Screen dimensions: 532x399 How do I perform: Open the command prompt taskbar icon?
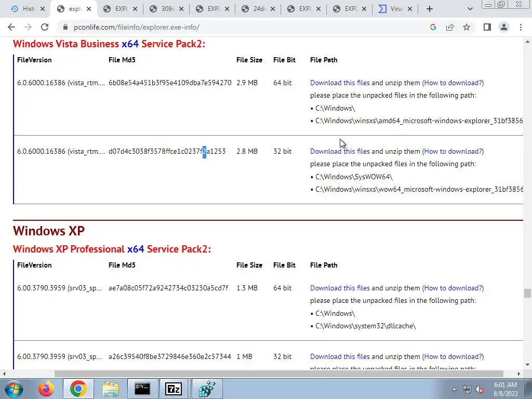[142, 389]
